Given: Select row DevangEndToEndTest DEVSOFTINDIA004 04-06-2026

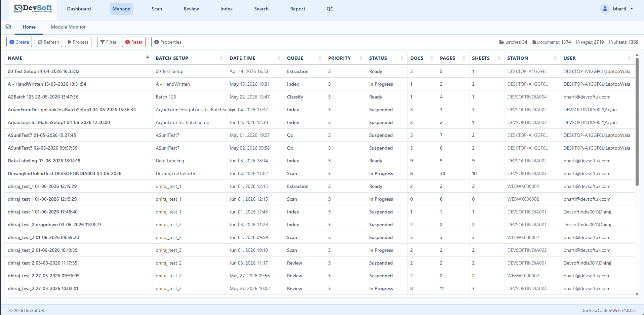Looking at the screenshot, I should click(319, 173).
